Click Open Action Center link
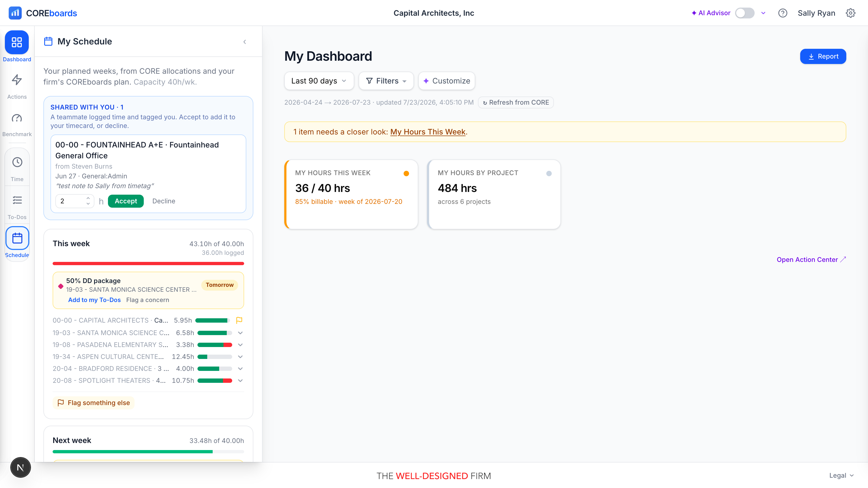868x488 pixels. 811,259
